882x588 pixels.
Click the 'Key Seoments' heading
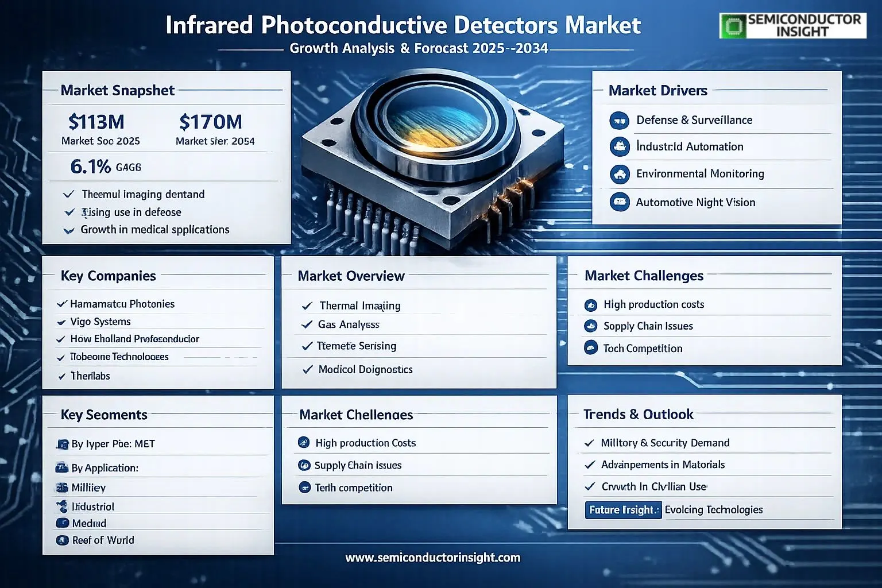coord(104,415)
